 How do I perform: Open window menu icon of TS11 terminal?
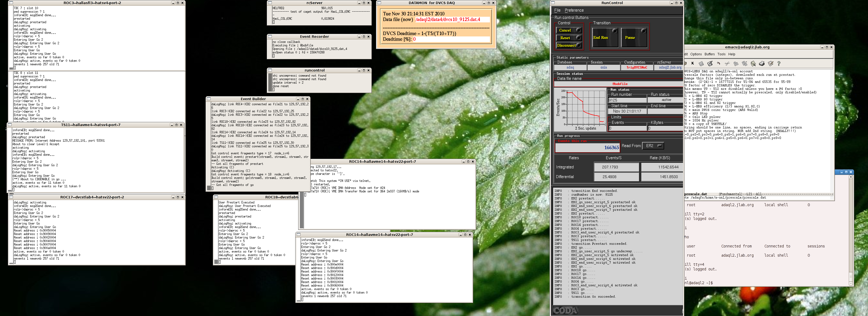[x=10, y=125]
